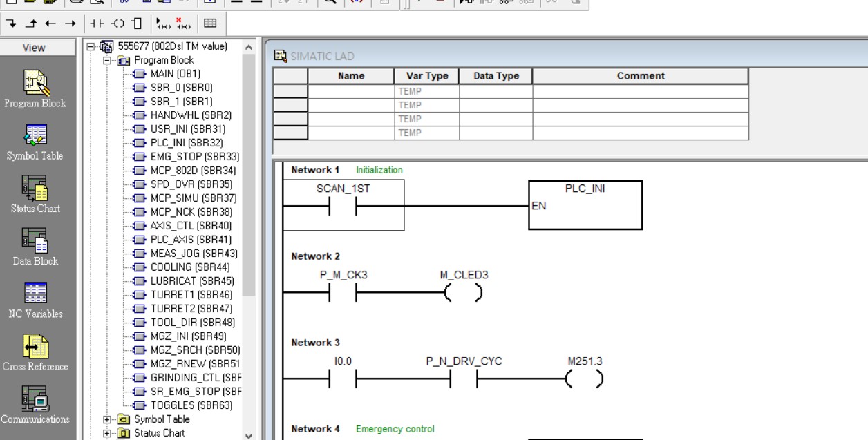Viewport: 868px width, 440px height.
Task: Select MAIN (OB1) in the project tree
Action: click(x=176, y=74)
